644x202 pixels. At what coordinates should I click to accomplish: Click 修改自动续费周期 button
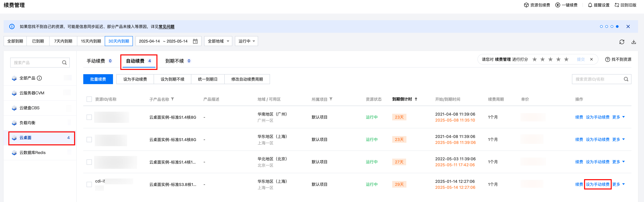click(247, 79)
